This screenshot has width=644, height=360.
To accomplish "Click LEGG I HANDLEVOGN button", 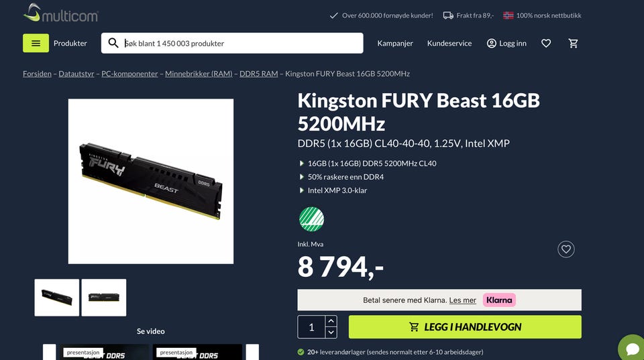I will (465, 326).
